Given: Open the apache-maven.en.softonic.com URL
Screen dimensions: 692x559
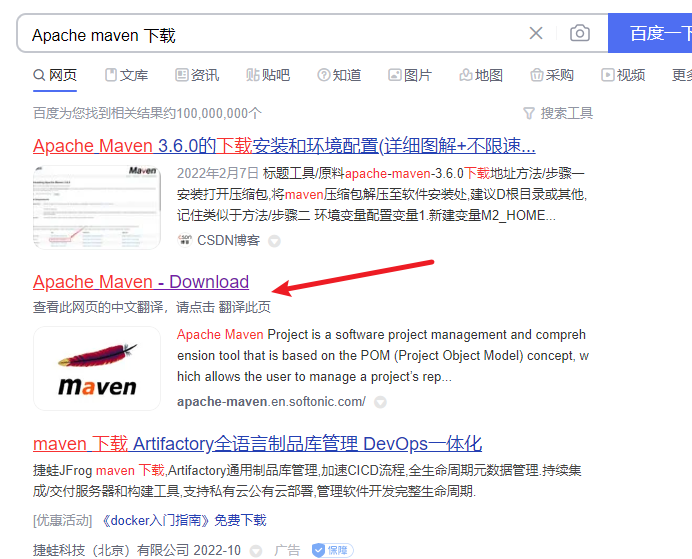Looking at the screenshot, I should pyautogui.click(x=271, y=401).
